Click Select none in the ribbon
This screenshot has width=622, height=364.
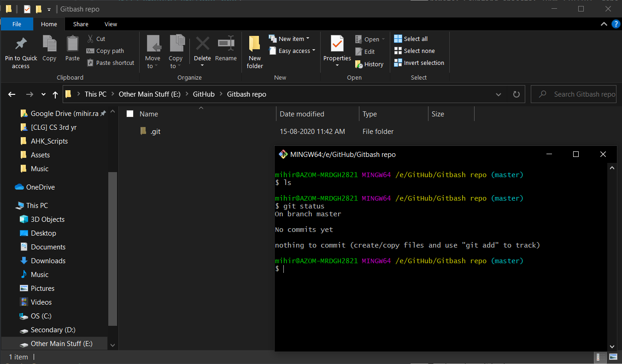pyautogui.click(x=415, y=51)
